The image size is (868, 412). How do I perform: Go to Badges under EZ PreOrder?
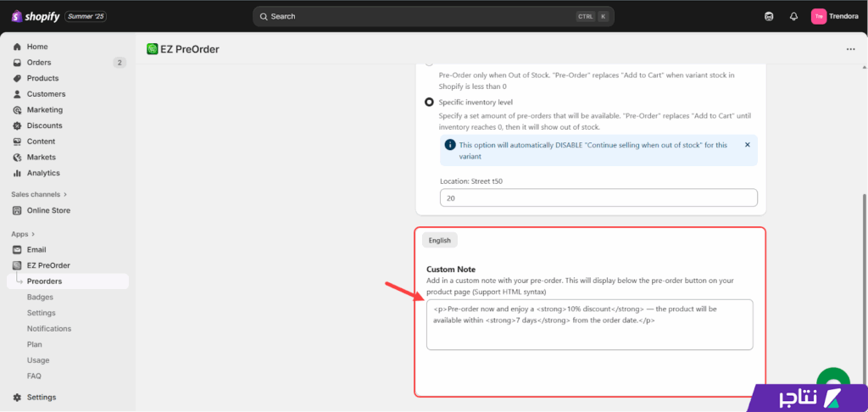coord(40,297)
